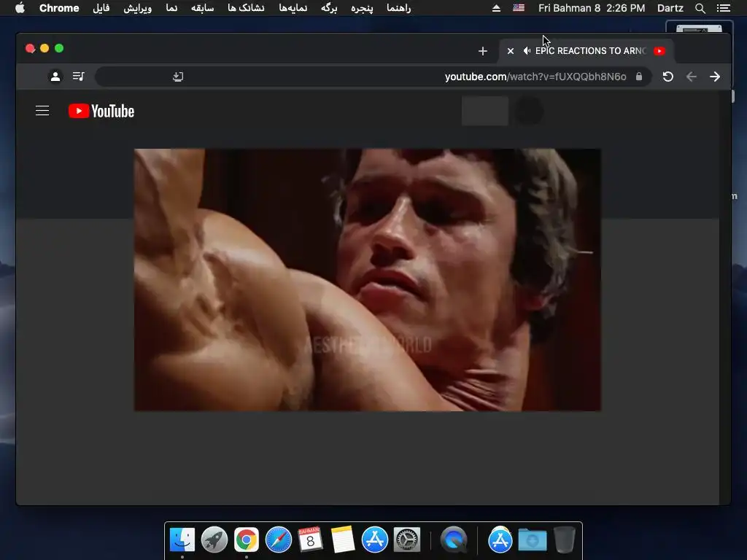Click the youtube.com address bar URL
This screenshot has width=747, height=560.
(x=535, y=77)
